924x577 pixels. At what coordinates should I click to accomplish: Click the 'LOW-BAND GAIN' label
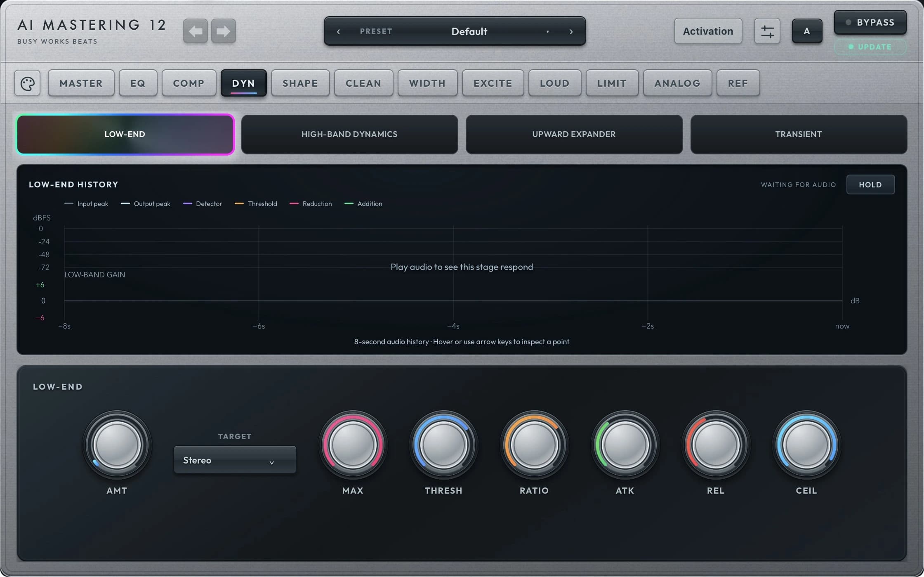coord(94,275)
